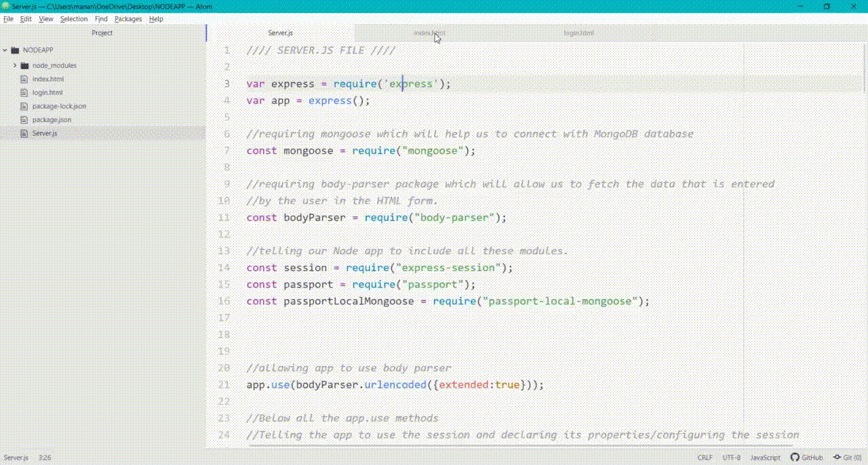Open package-lock.json from the project tree
This screenshot has height=465, width=868.
pyautogui.click(x=59, y=106)
